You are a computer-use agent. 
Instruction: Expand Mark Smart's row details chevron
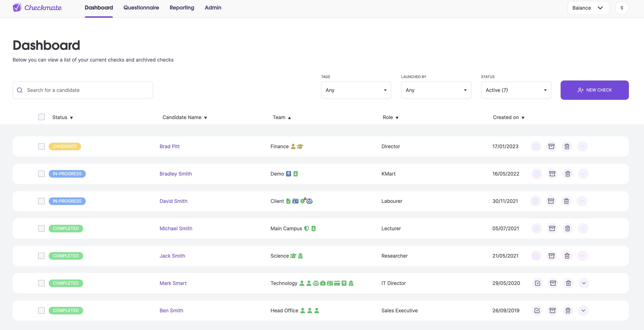[x=584, y=283]
